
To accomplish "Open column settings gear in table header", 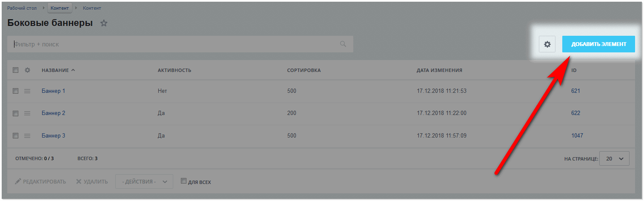I will 27,70.
